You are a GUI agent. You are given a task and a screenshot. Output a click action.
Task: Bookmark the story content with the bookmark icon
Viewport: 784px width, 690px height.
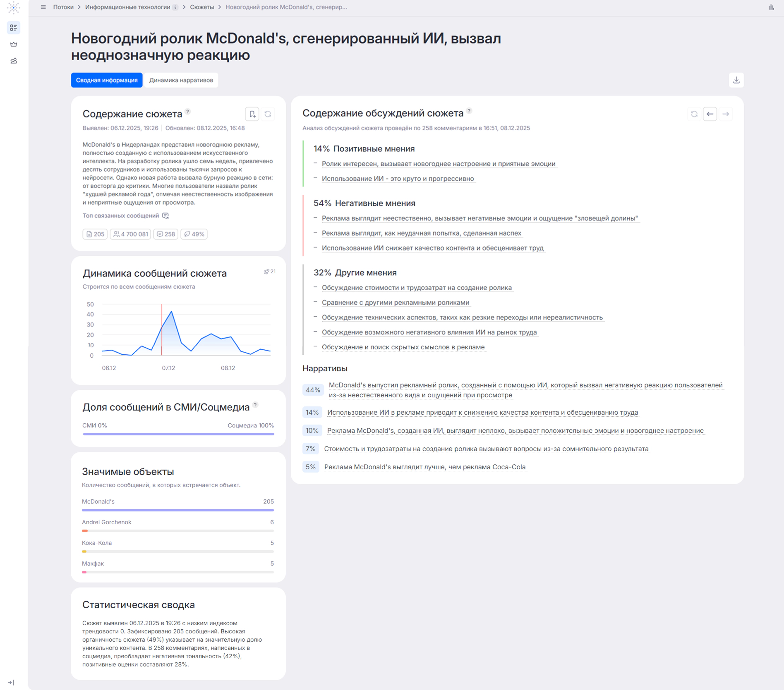pos(252,114)
